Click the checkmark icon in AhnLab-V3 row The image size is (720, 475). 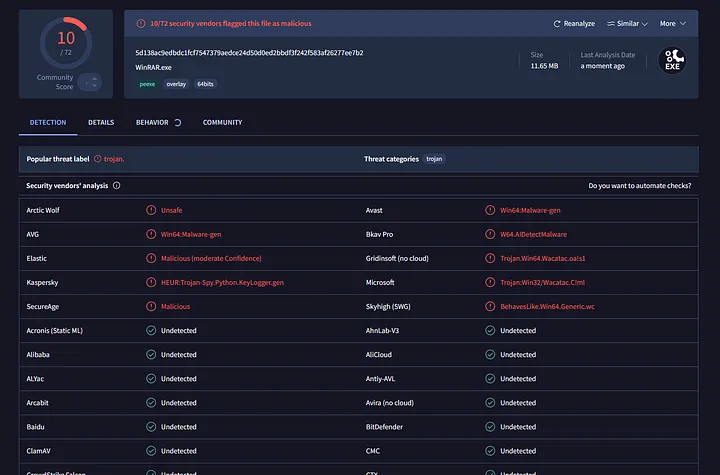(490, 330)
